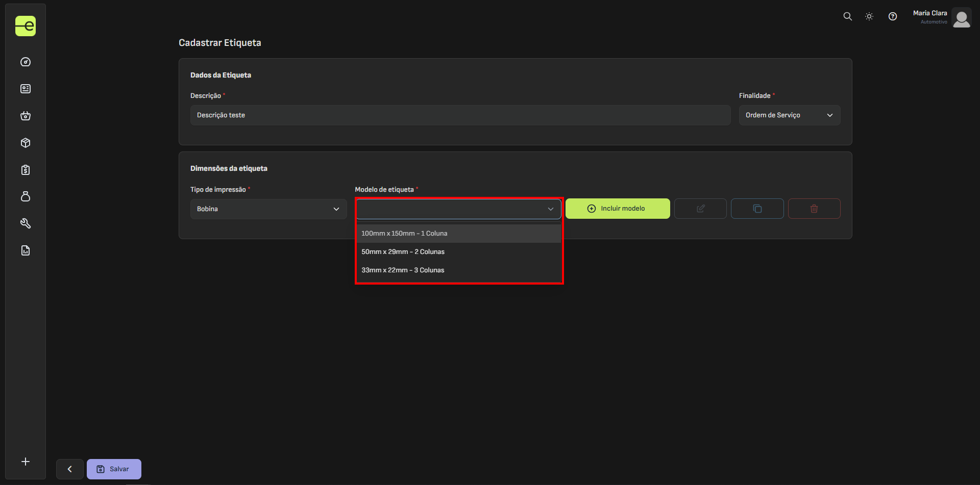Click the Descrição input field
980x485 pixels.
[x=460, y=115]
